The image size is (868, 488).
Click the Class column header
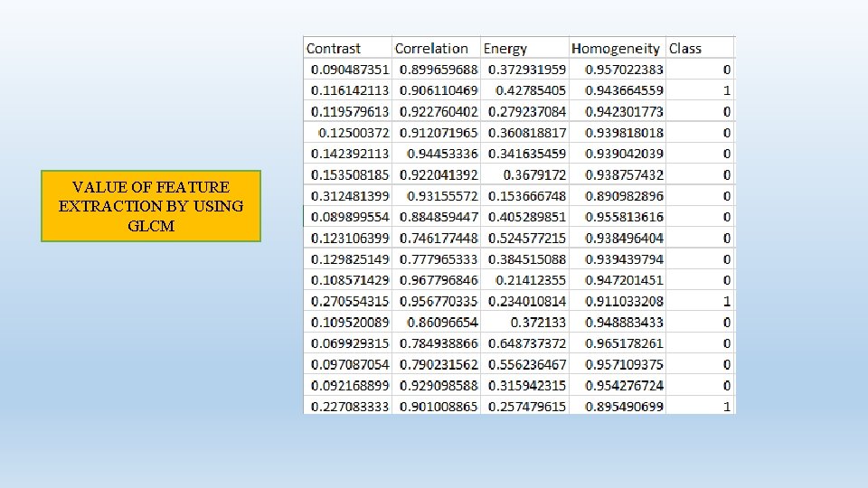coord(700,48)
